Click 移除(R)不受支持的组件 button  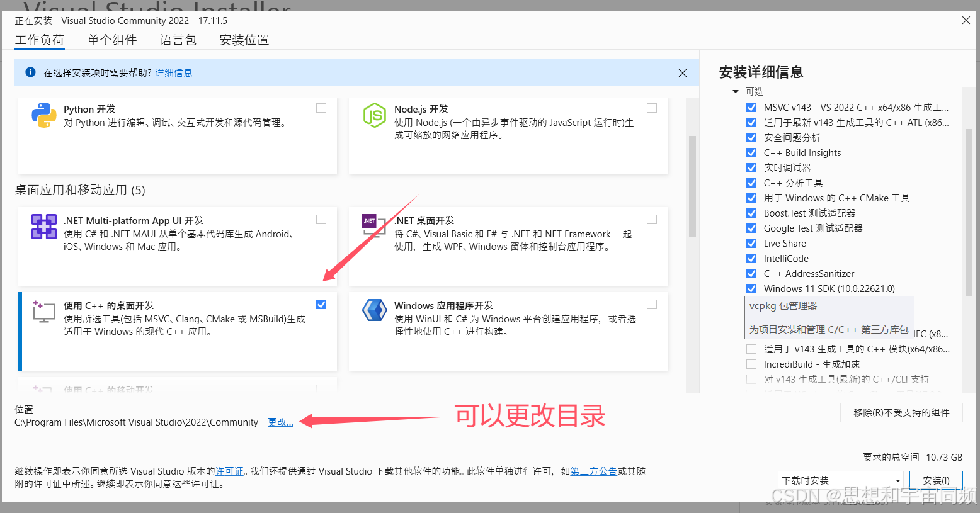pos(901,412)
